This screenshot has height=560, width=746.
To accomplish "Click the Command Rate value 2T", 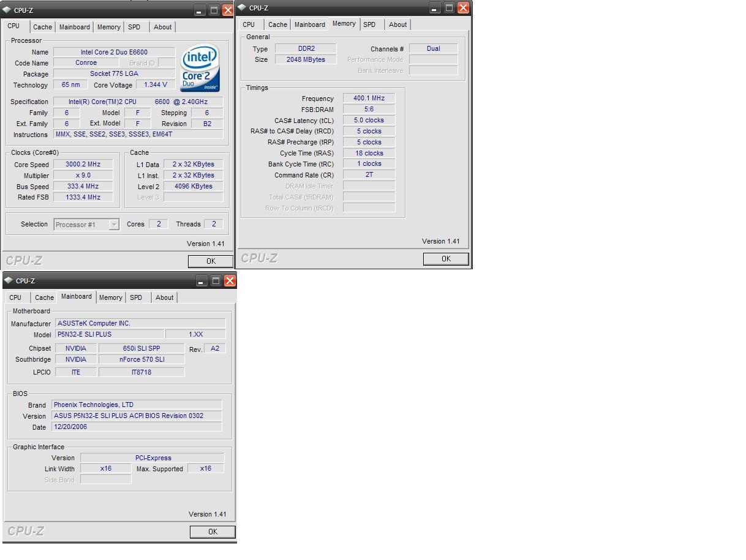I will click(x=369, y=174).
